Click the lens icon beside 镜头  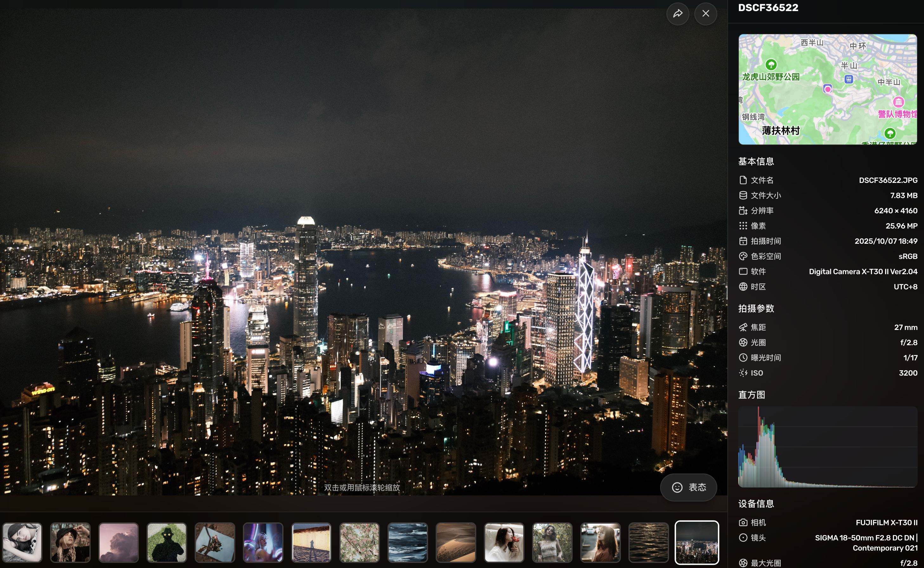coord(743,538)
